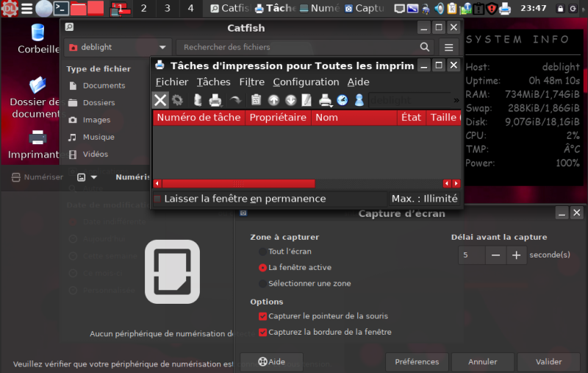Toggle the Documents file type filter in Catfish
The image size is (588, 373).
98,85
